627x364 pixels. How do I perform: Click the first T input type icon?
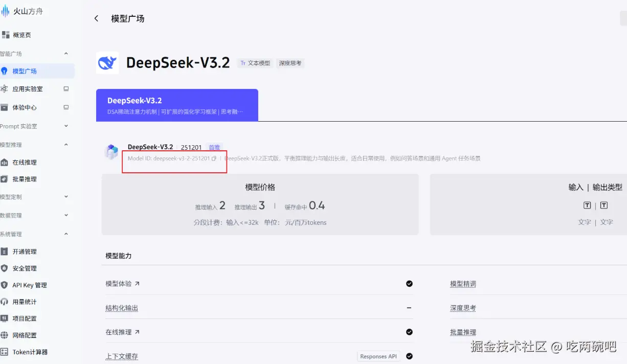tap(587, 205)
